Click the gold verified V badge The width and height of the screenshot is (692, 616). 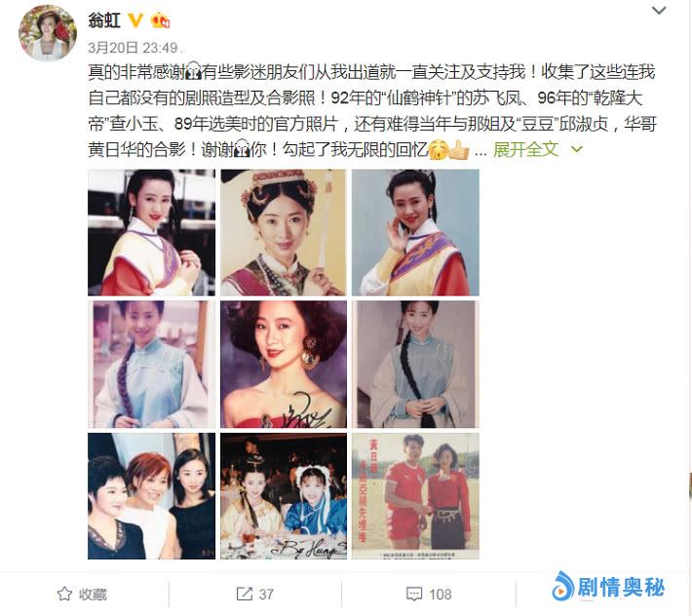[135, 19]
